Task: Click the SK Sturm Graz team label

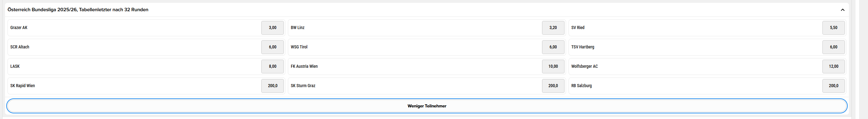Action: click(x=303, y=86)
